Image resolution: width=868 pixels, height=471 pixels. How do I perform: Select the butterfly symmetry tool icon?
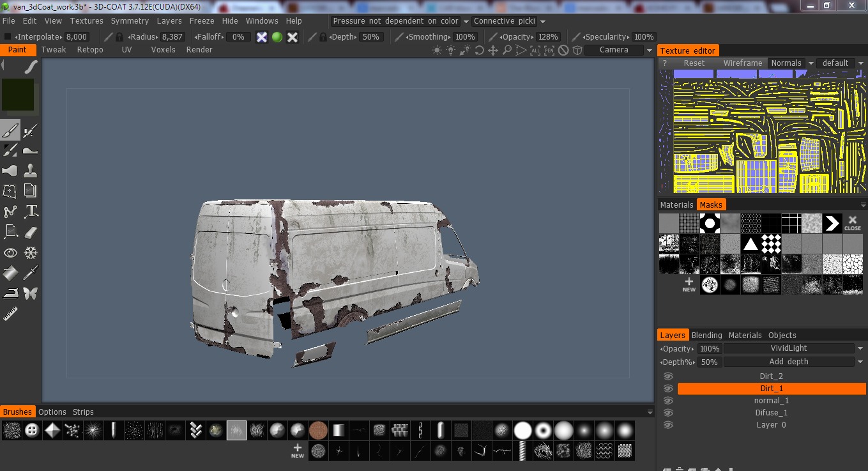tap(31, 294)
